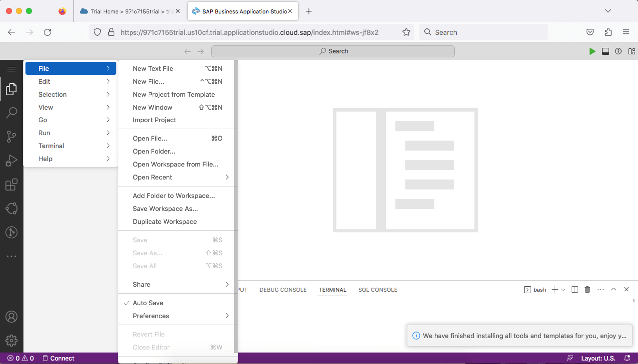Select the TERMINAL panel tab

(x=332, y=290)
